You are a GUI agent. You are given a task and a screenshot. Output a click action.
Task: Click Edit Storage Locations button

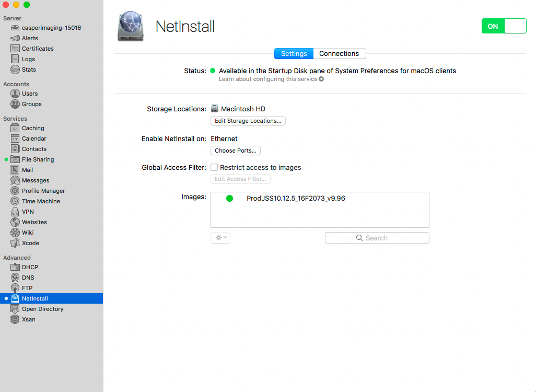(x=248, y=121)
